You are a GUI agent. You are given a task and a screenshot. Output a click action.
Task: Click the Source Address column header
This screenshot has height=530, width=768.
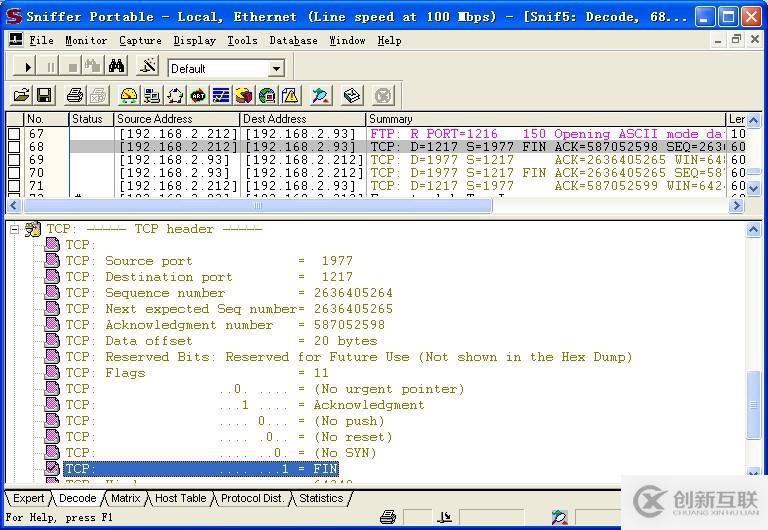click(x=176, y=119)
